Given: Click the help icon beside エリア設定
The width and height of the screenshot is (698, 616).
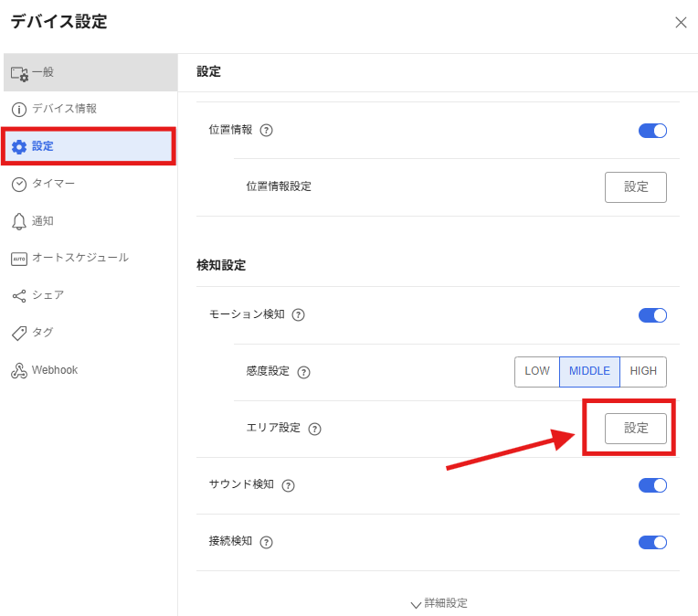Looking at the screenshot, I should pos(315,429).
